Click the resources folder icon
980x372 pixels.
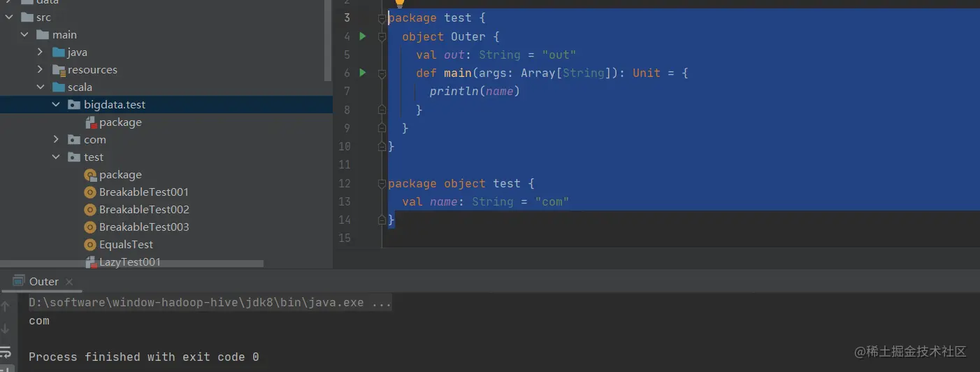59,70
